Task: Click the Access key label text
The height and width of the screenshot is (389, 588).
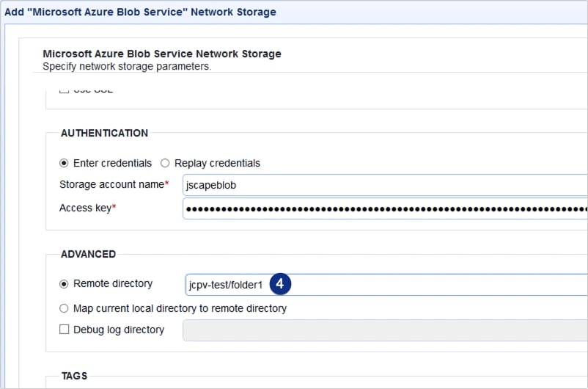Action: (x=84, y=208)
